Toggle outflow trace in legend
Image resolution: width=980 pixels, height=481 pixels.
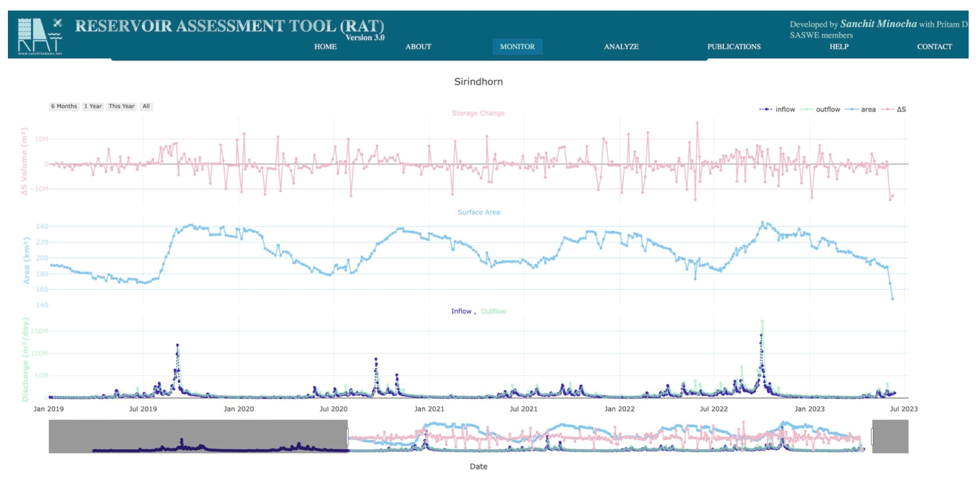(x=827, y=110)
